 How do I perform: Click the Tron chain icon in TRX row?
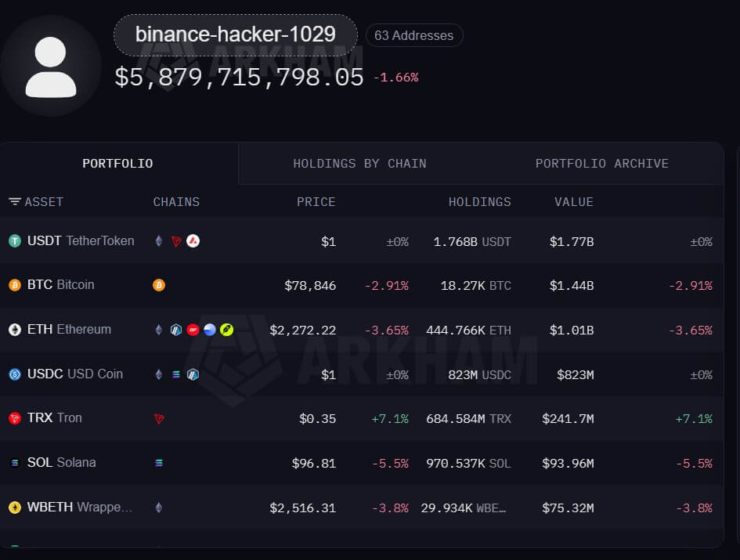(x=159, y=419)
